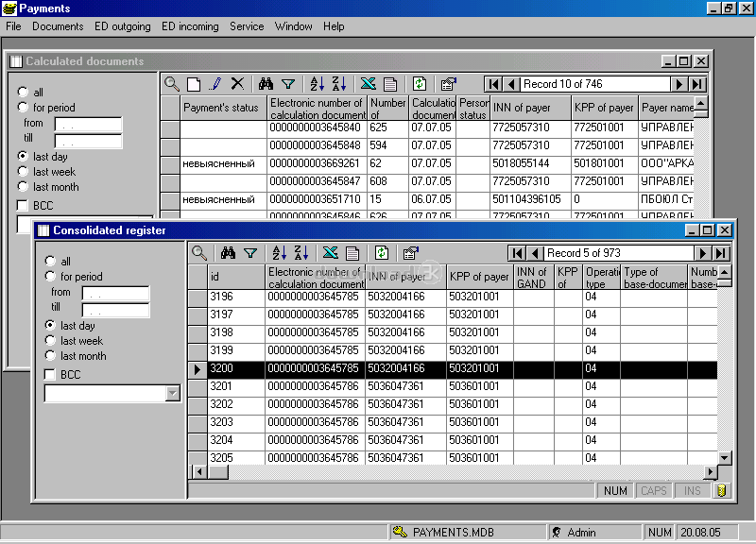
Task: Refresh data in Consolidated register toolbar
Action: click(382, 253)
